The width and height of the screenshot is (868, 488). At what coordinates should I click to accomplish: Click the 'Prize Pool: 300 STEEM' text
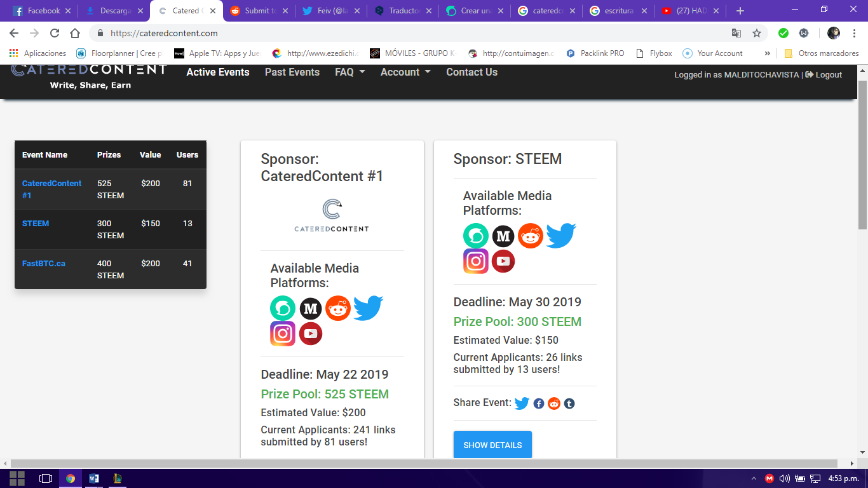(x=517, y=322)
